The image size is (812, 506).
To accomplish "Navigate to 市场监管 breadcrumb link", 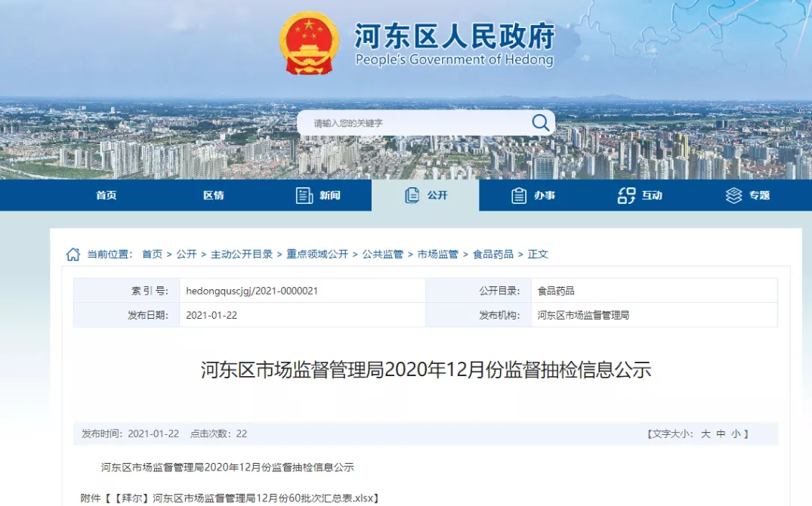I will (438, 255).
